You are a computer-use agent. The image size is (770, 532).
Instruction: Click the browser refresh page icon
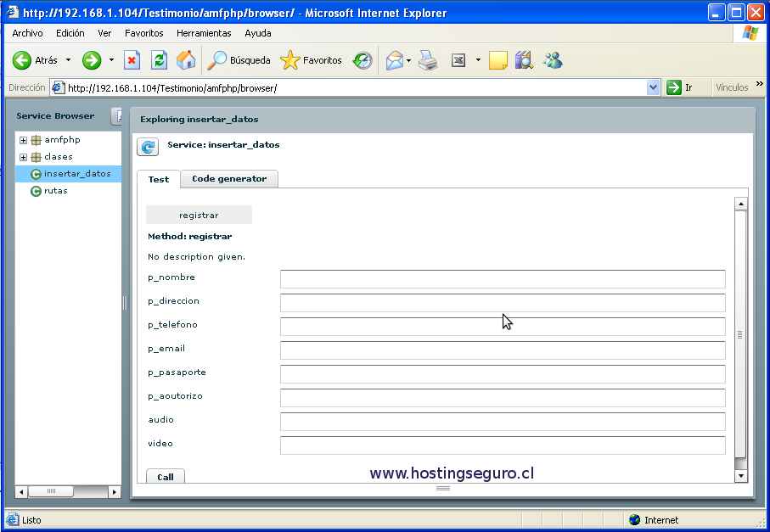click(159, 60)
